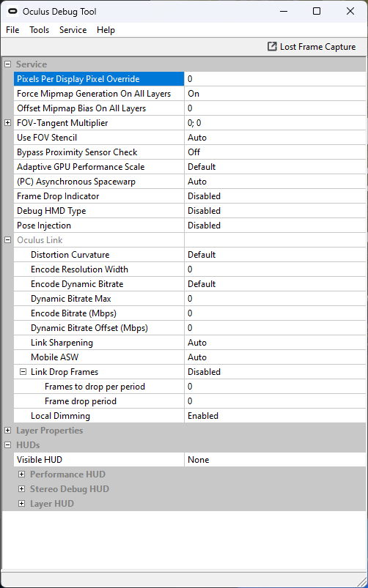The width and height of the screenshot is (368, 588).
Task: Change Debug HMD Type Disabled value
Action: 275,211
